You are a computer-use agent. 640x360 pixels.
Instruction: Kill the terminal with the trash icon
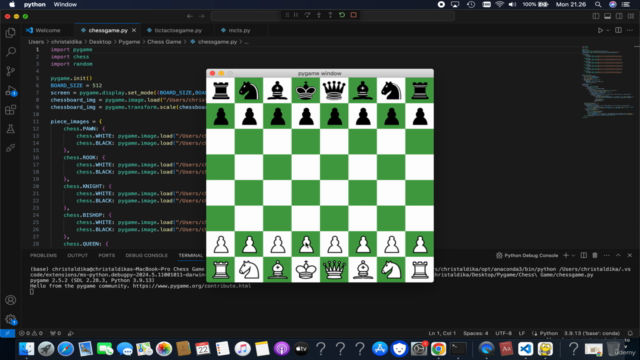(x=595, y=255)
